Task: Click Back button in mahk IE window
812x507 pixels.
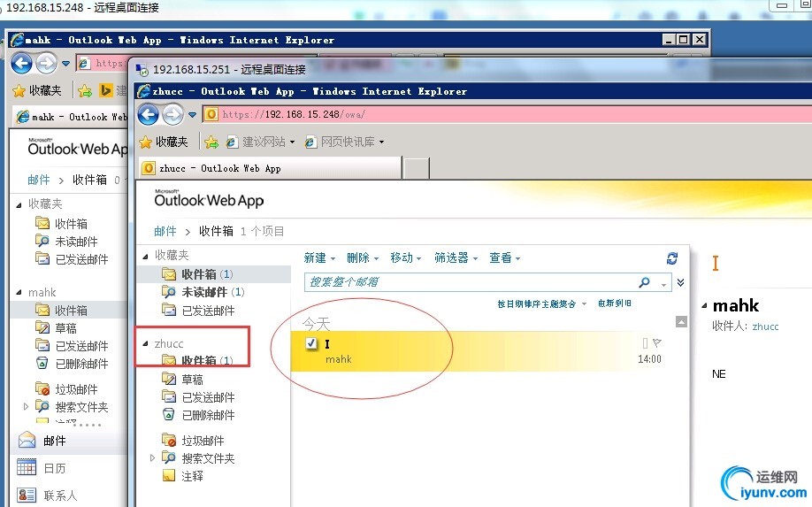Action: [22, 63]
